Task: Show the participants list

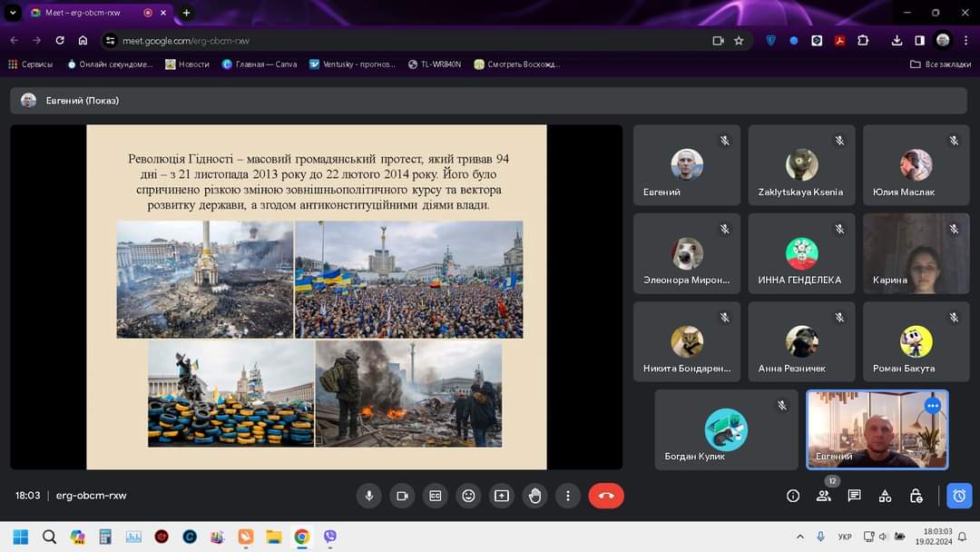Action: point(823,496)
